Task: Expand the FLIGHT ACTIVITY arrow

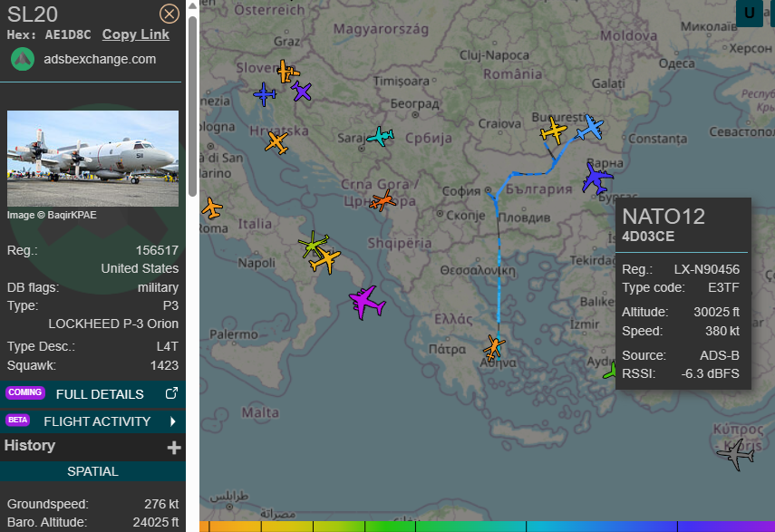Action: 173,421
